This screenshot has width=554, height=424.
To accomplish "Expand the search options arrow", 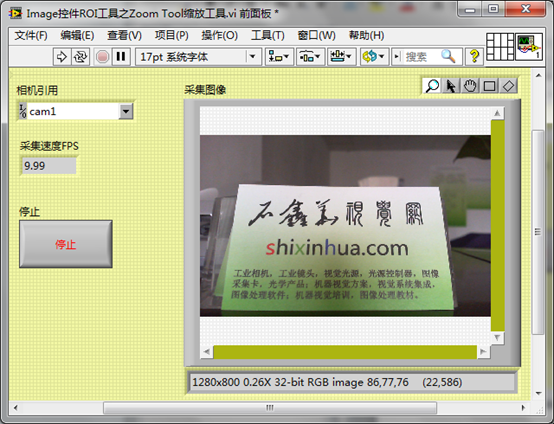I will click(x=397, y=57).
